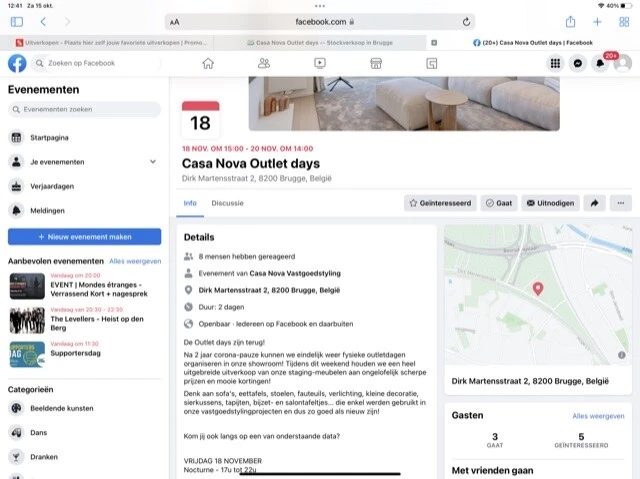Click the 5 Geïnteresseerd guest count
640x479 pixels.
coord(581,440)
